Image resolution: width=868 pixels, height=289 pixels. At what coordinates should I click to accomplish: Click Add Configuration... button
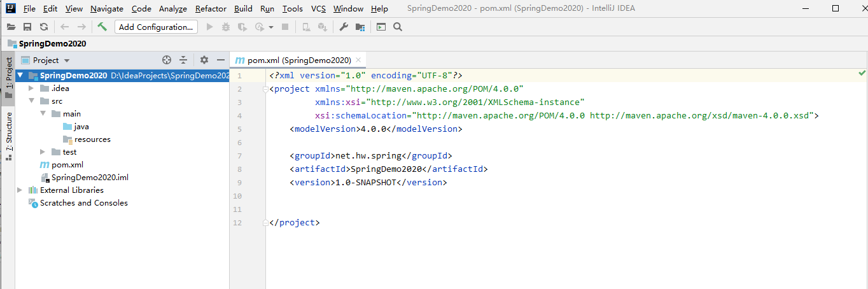tap(156, 27)
